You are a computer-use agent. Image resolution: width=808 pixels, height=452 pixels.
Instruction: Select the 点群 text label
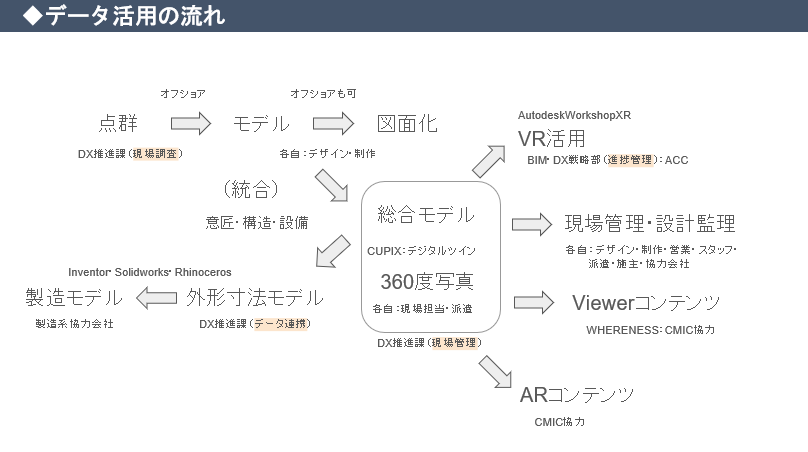pos(118,123)
